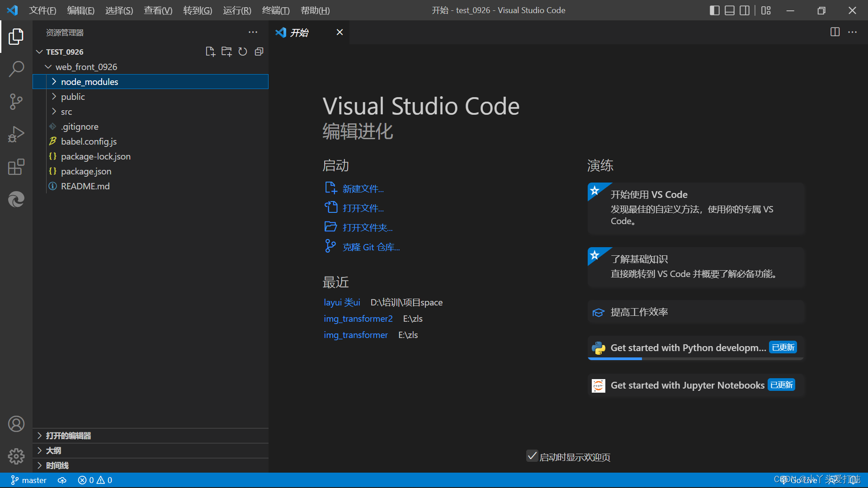This screenshot has width=868, height=488.
Task: Open errors and warnings status item
Action: pos(95,480)
